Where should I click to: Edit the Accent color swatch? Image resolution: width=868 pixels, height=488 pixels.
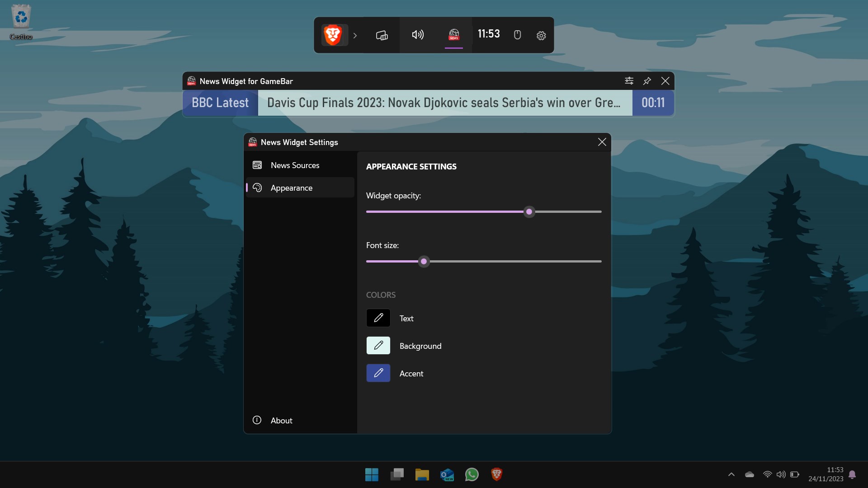378,373
